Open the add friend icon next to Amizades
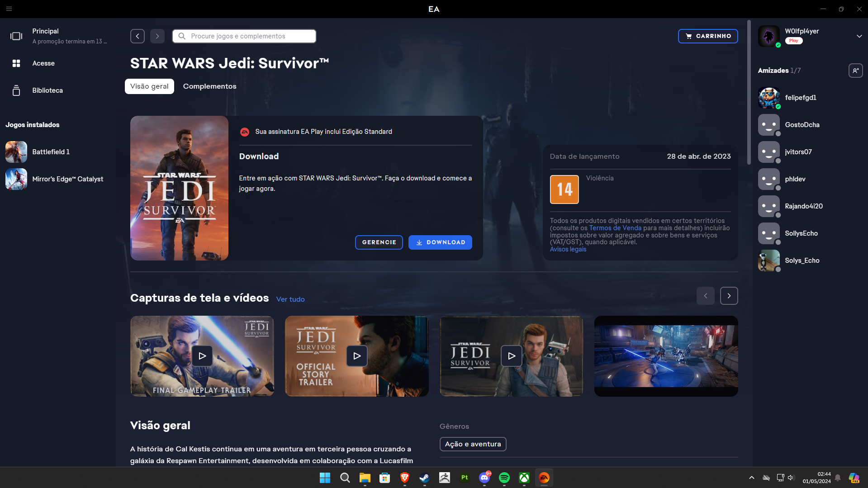This screenshot has width=868, height=488. 855,71
